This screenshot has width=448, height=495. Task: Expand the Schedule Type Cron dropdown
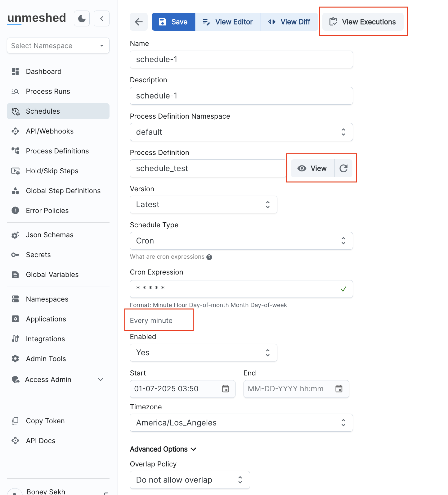click(241, 241)
